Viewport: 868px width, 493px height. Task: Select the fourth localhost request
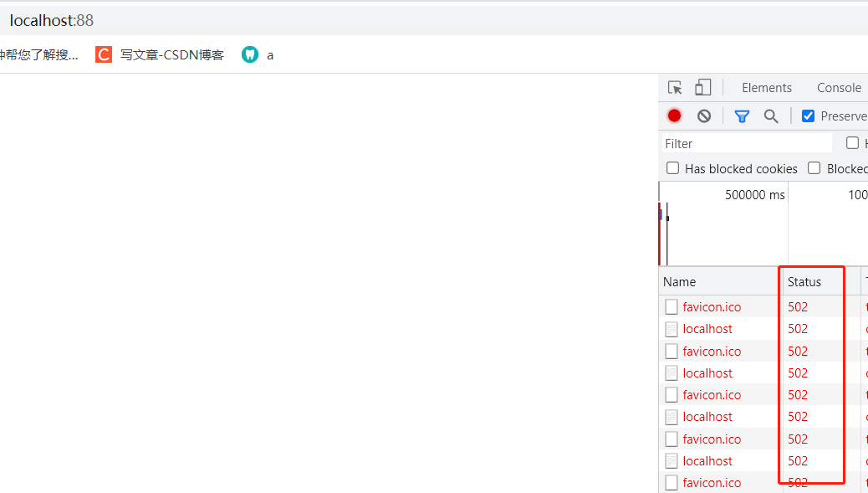point(707,461)
